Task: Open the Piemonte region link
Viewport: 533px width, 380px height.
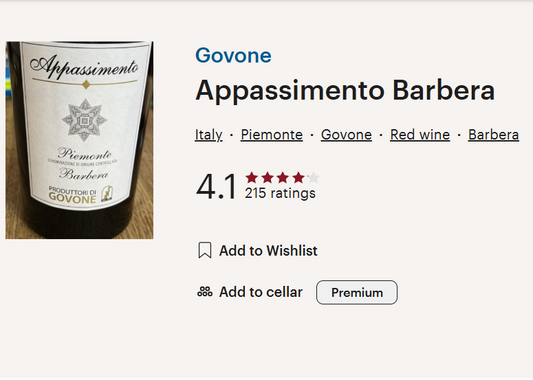Action: [272, 135]
